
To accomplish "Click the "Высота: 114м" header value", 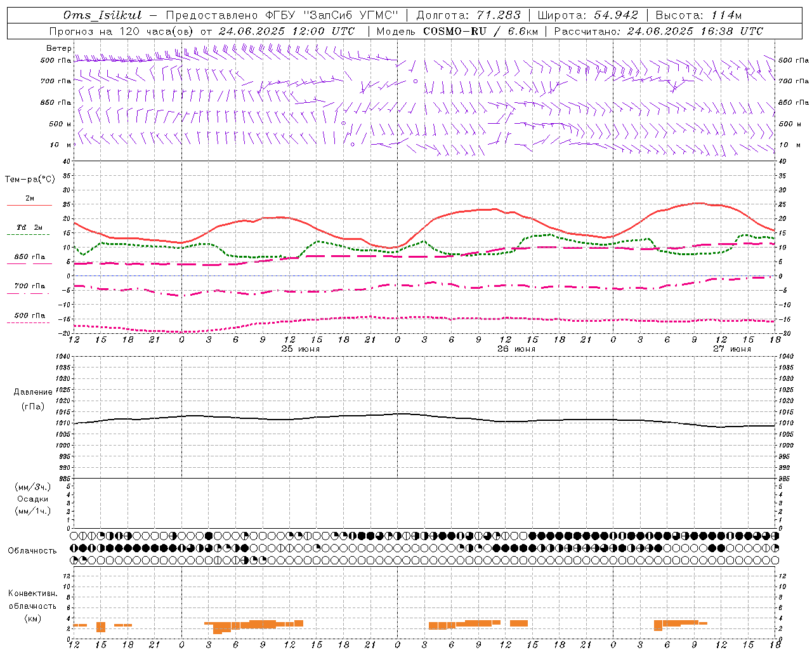I will point(698,15).
